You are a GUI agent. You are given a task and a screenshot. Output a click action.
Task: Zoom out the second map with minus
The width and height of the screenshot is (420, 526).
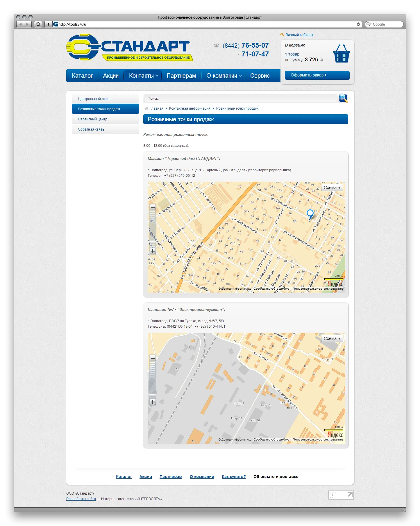point(153,358)
